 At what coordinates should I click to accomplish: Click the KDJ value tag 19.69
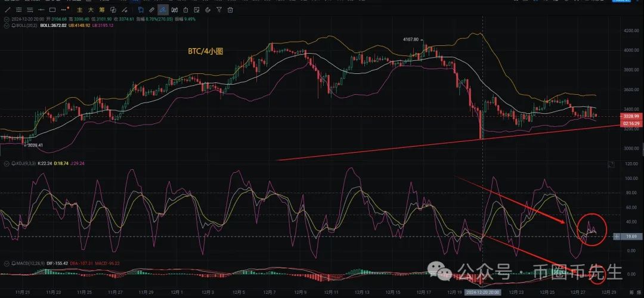coord(630,237)
